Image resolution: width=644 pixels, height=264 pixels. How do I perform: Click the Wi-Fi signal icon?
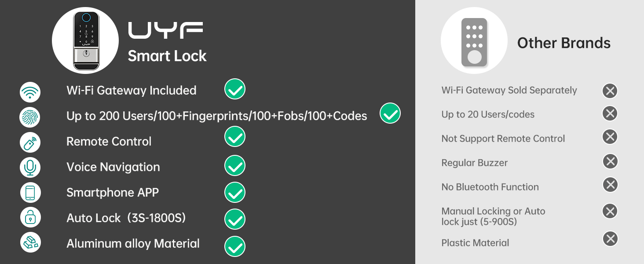(30, 92)
